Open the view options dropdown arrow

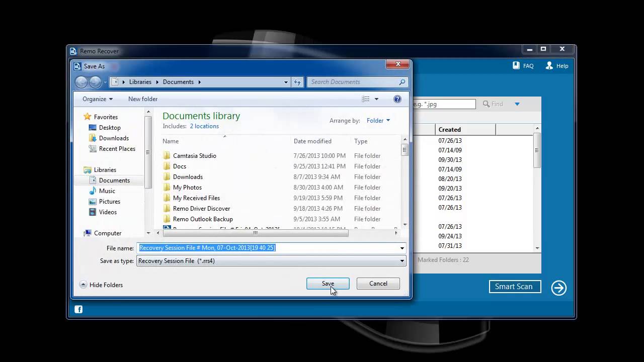[x=376, y=99]
